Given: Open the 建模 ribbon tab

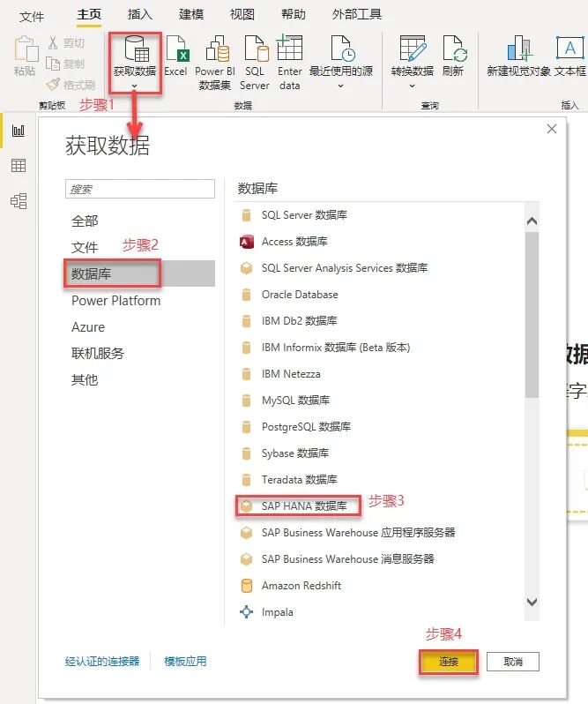Looking at the screenshot, I should coord(191,14).
